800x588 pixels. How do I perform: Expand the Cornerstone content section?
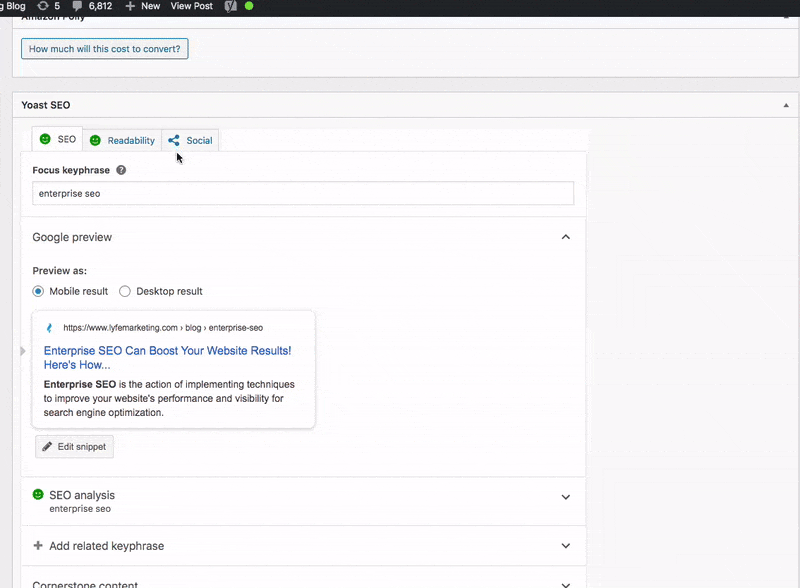tap(565, 582)
